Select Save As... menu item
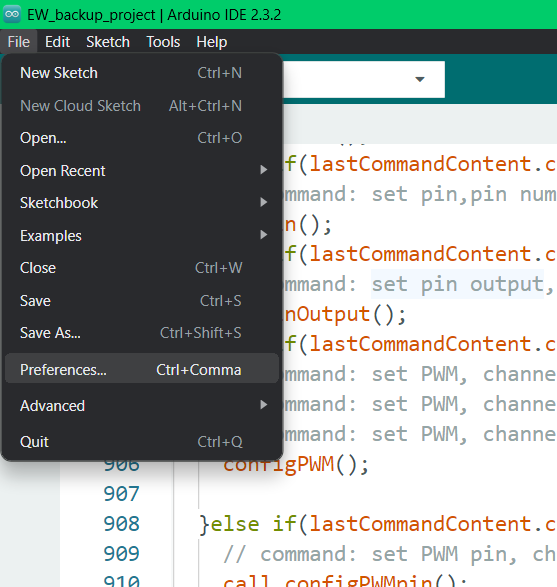The width and height of the screenshot is (557, 587). [x=141, y=333]
